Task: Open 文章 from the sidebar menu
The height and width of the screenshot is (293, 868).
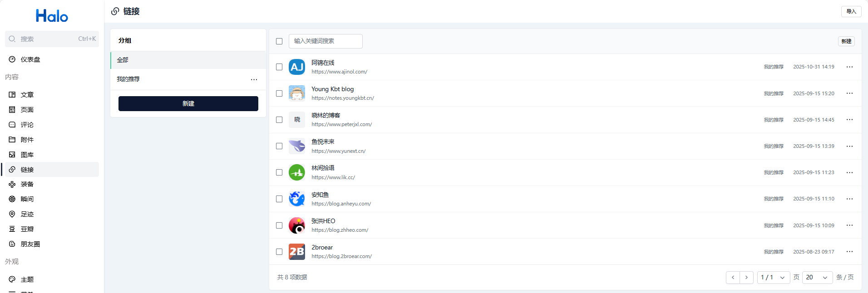Action: pos(27,95)
